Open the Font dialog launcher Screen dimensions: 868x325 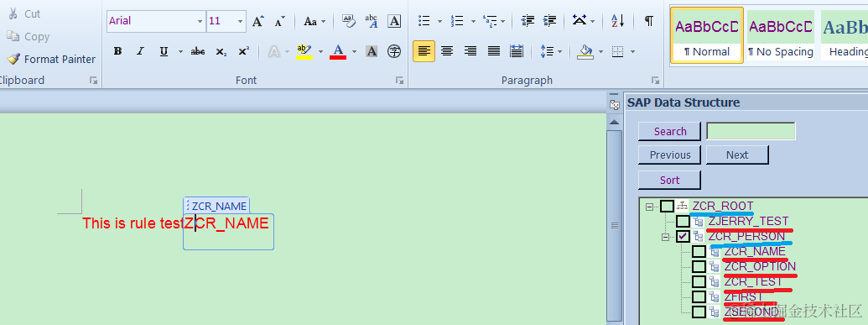pyautogui.click(x=399, y=81)
